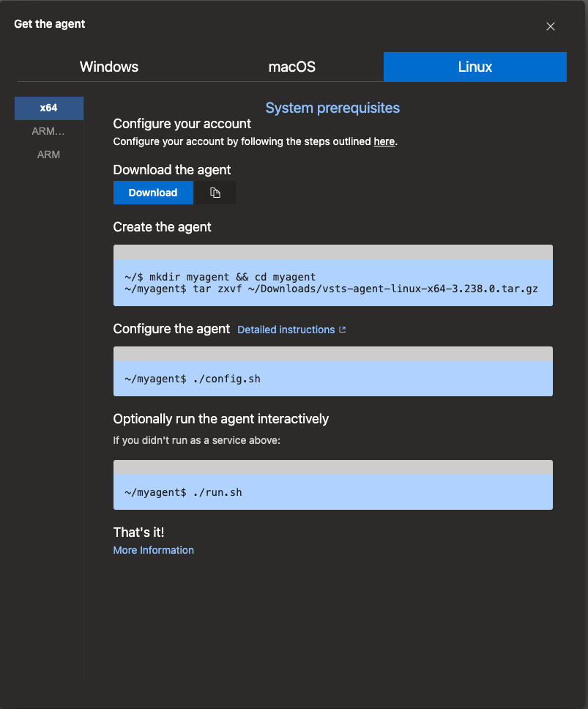
Task: Click the 'That's it!' heading
Action: point(138,532)
